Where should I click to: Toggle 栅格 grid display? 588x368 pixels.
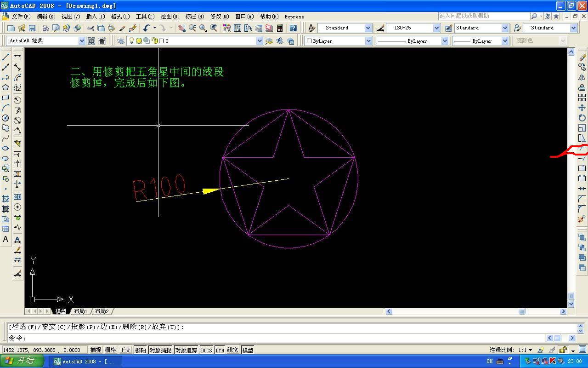pyautogui.click(x=110, y=350)
